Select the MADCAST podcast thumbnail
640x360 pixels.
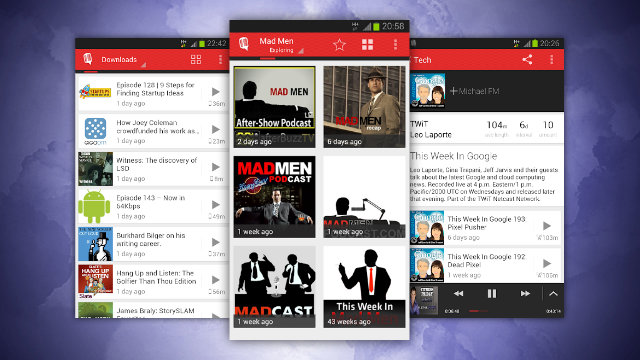coord(274,287)
